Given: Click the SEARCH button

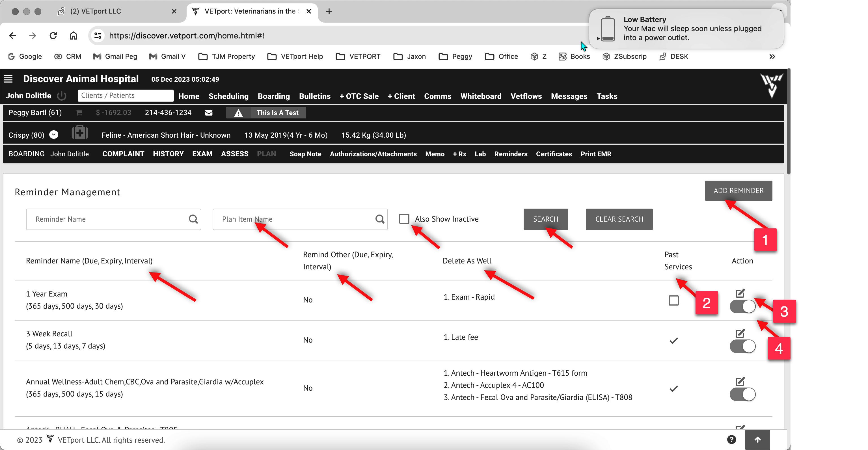Looking at the screenshot, I should point(545,219).
